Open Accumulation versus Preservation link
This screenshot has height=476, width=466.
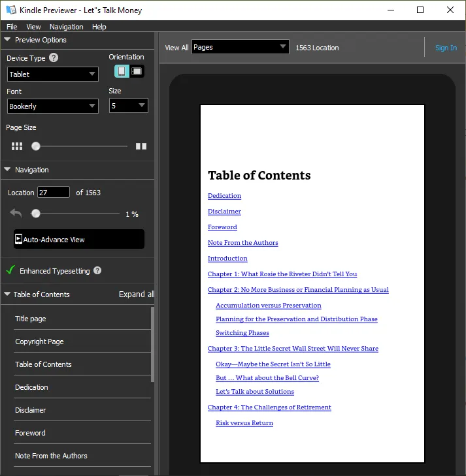(269, 306)
